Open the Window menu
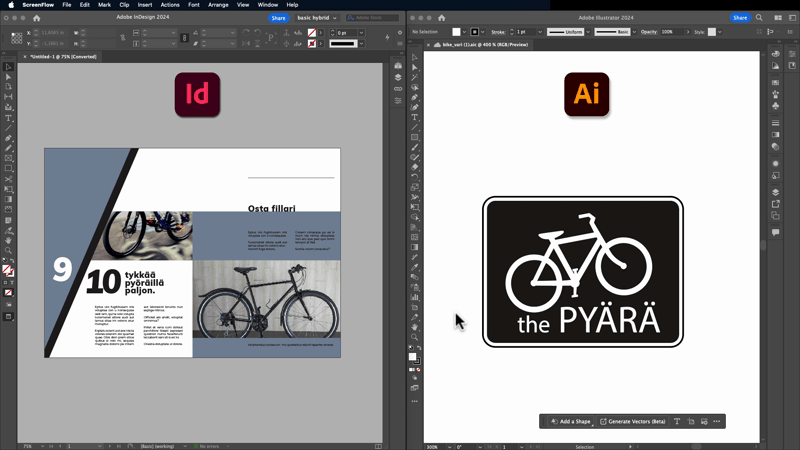The image size is (800, 450). click(x=268, y=5)
